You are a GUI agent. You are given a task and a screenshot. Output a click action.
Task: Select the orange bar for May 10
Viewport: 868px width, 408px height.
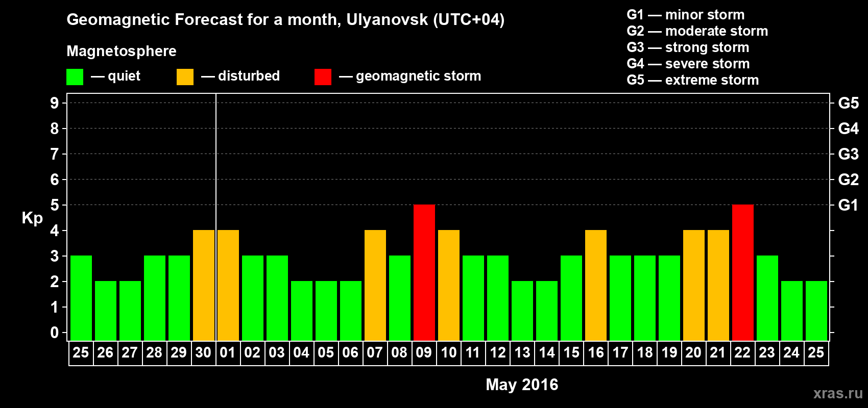449,285
